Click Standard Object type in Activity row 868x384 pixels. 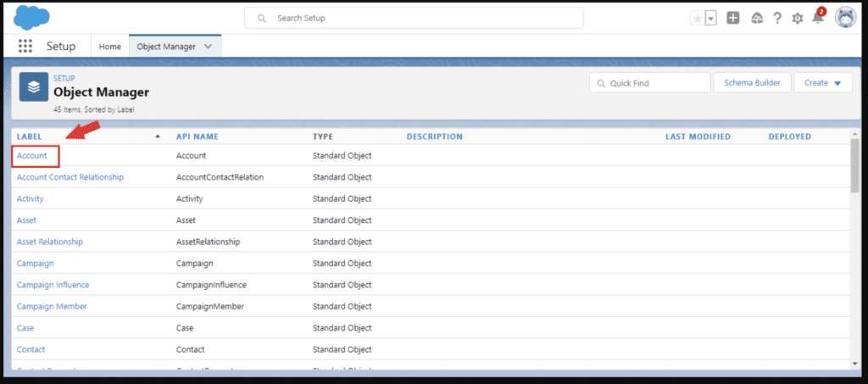pos(342,198)
